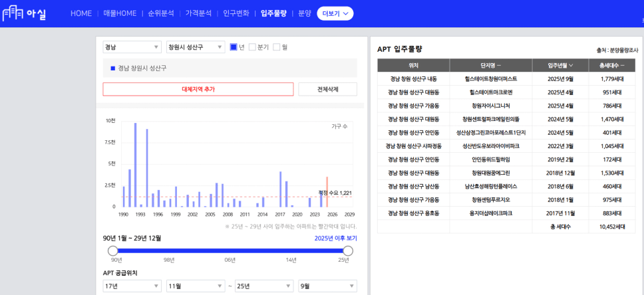Expand the 더보기 dropdown button
The height and width of the screenshot is (295, 644).
pyautogui.click(x=335, y=13)
